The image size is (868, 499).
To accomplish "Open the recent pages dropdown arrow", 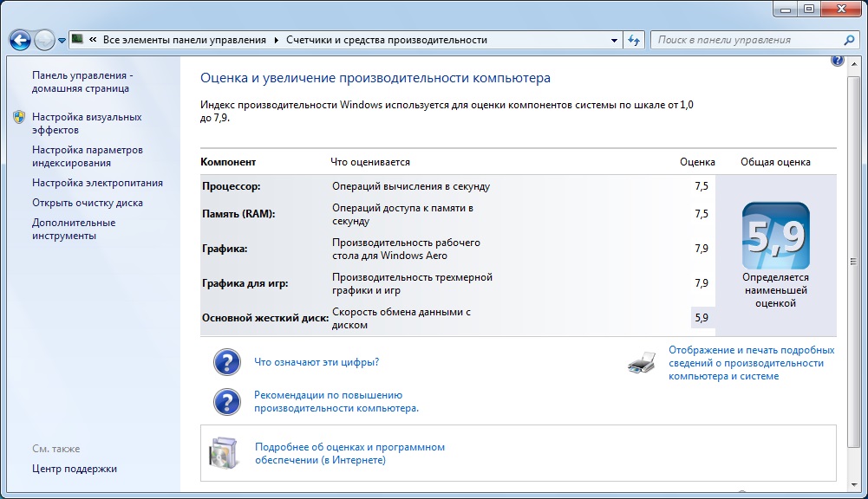I will click(x=62, y=41).
